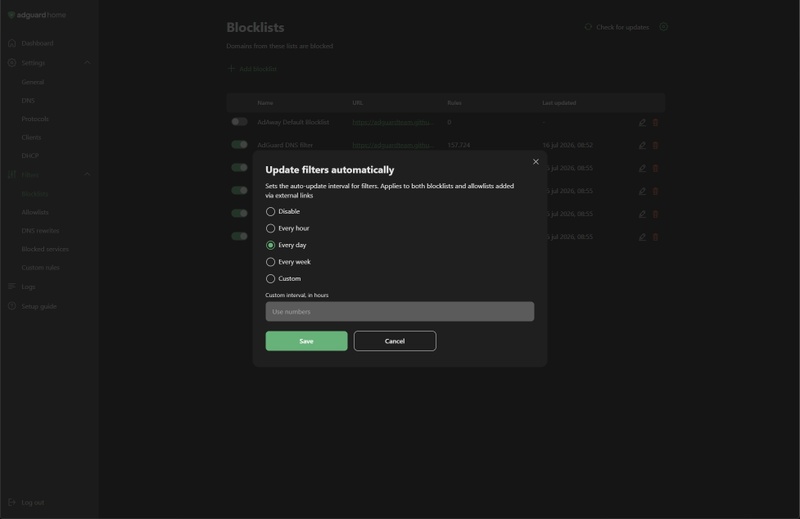Viewport: 800px width, 519px height.
Task: Open Allowlists in the sidebar
Action: pyautogui.click(x=35, y=212)
